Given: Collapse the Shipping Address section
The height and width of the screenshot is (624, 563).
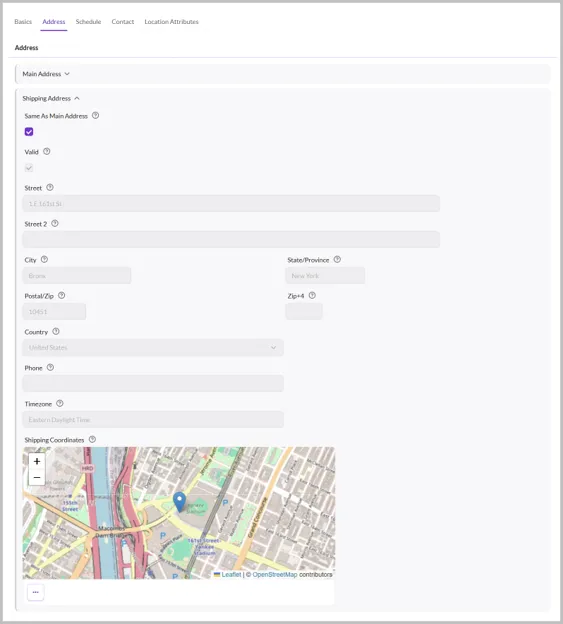Looking at the screenshot, I should [x=51, y=98].
